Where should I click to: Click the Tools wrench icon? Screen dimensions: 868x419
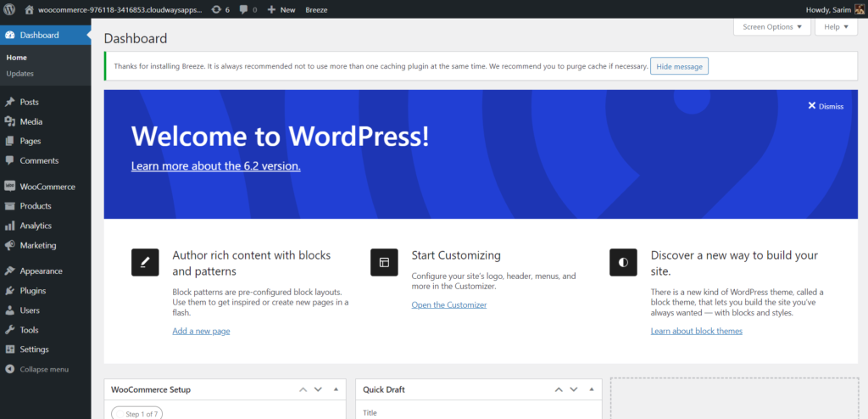pyautogui.click(x=9, y=330)
